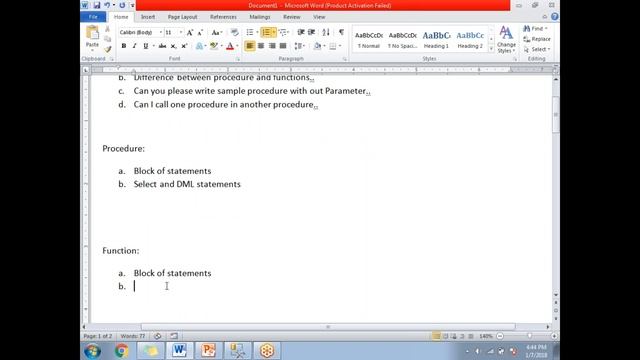Screen dimensions: 640x360
Task: Sort text with the A-Z icon
Action: pos(326,32)
